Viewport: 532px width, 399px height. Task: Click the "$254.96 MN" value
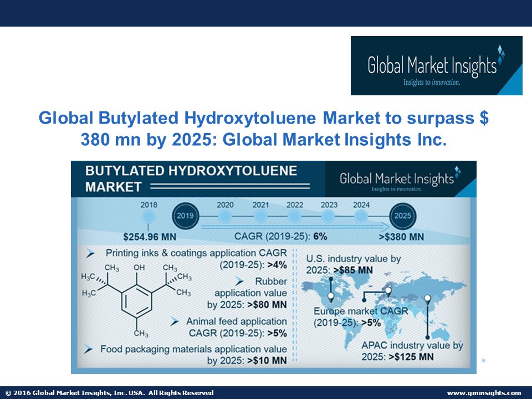click(x=150, y=237)
